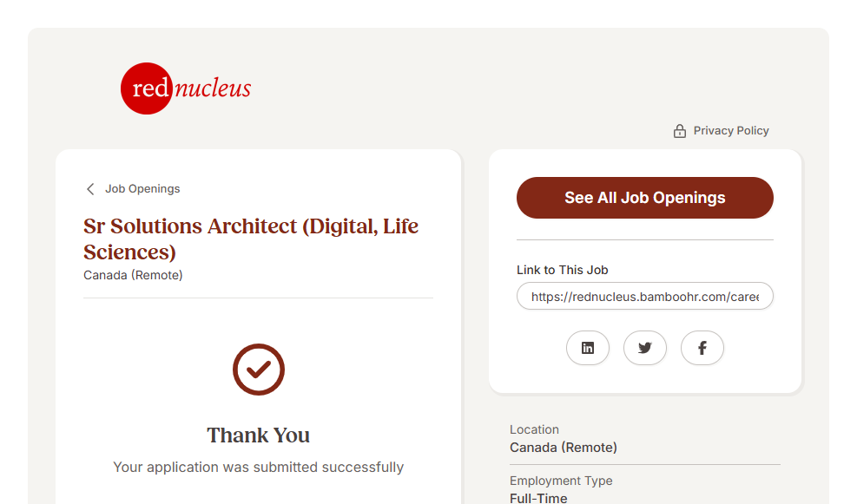Share this job on Twitter
Viewport: 857px width, 504px height.
coord(645,348)
